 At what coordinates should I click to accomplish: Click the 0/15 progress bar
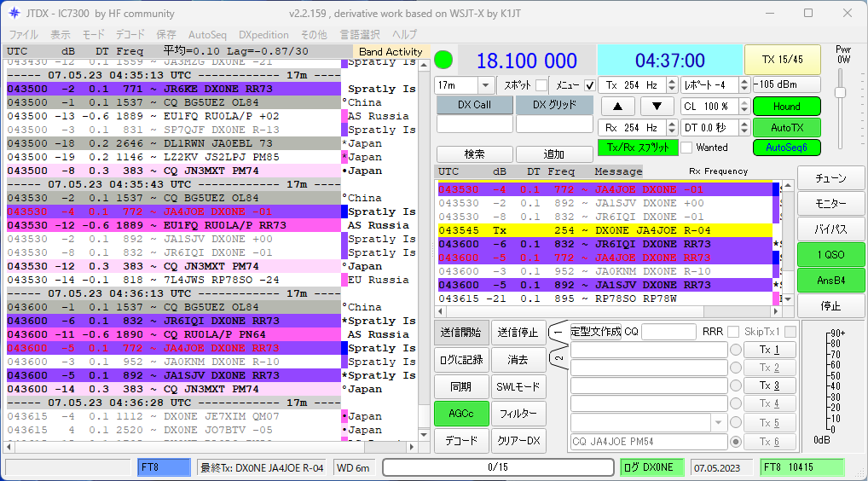[498, 467]
